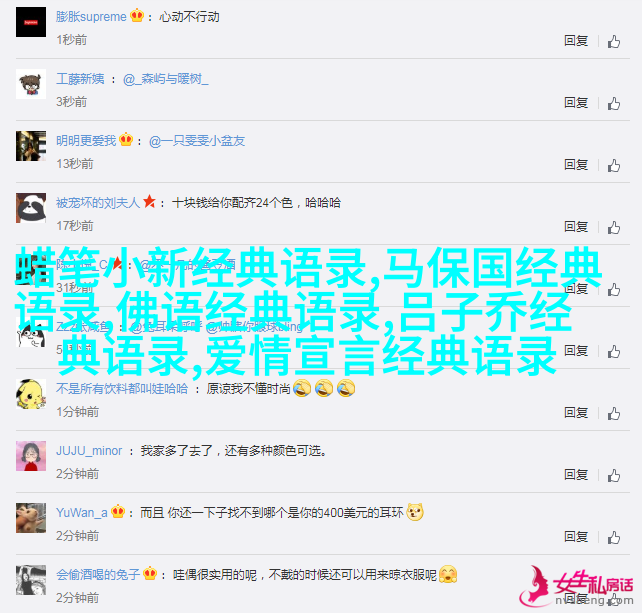Open the @一只委委小盆友 mention link

[x=197, y=141]
